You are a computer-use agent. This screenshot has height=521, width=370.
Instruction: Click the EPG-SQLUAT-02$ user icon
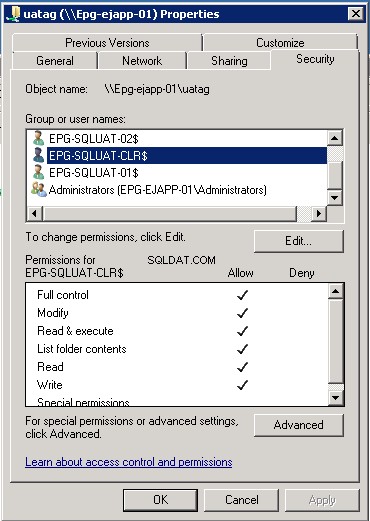coord(39,138)
